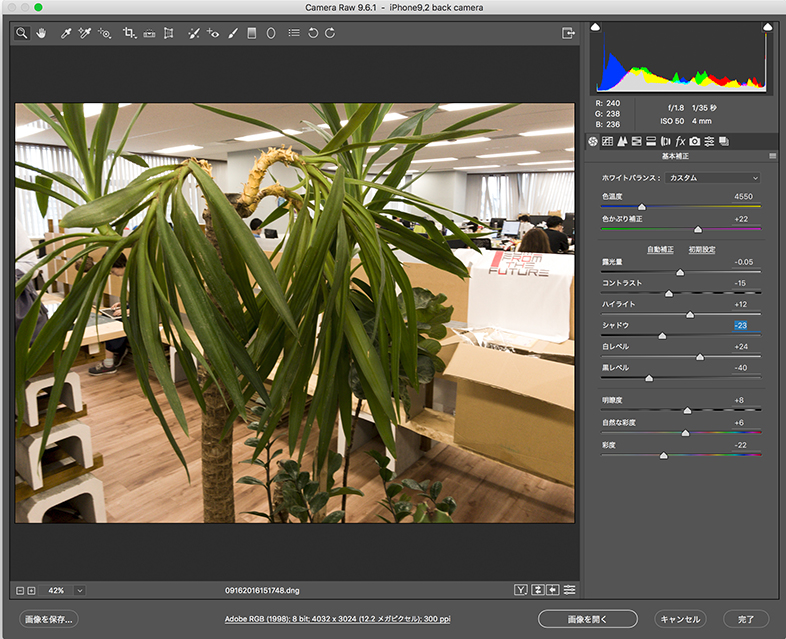Screen dimensions: 786x639
Task: Switch to the Basic panel tab
Action: 593,141
